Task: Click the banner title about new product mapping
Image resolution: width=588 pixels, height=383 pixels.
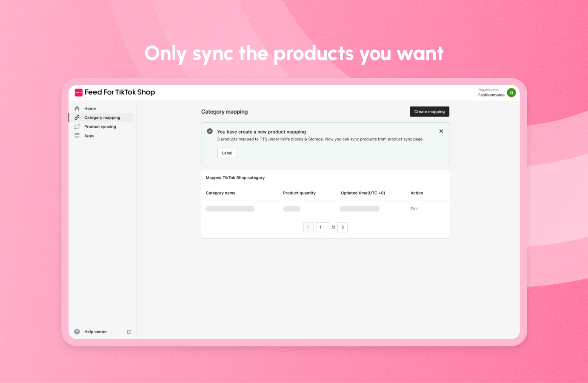Action: pyautogui.click(x=262, y=132)
